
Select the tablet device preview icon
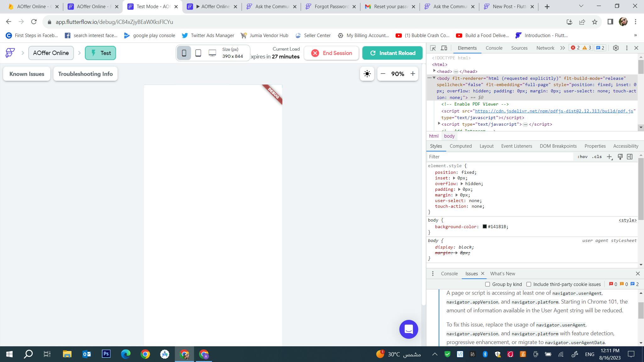pyautogui.click(x=198, y=53)
